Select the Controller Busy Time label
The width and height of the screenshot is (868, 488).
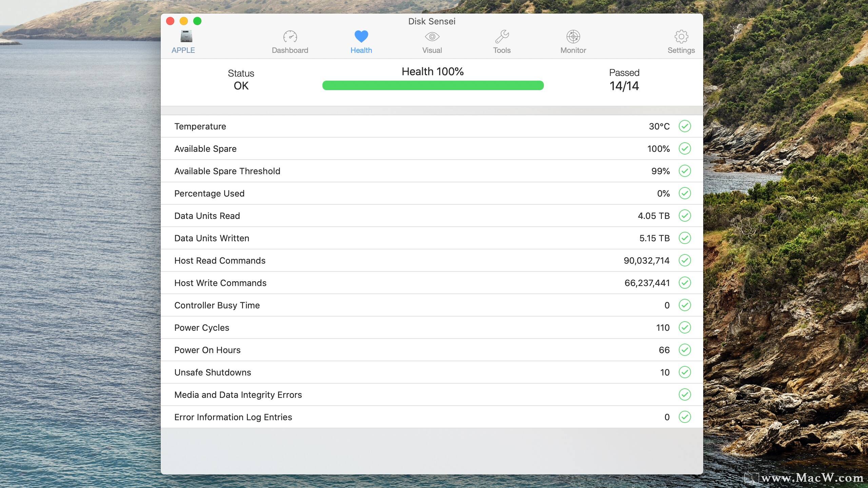(217, 305)
